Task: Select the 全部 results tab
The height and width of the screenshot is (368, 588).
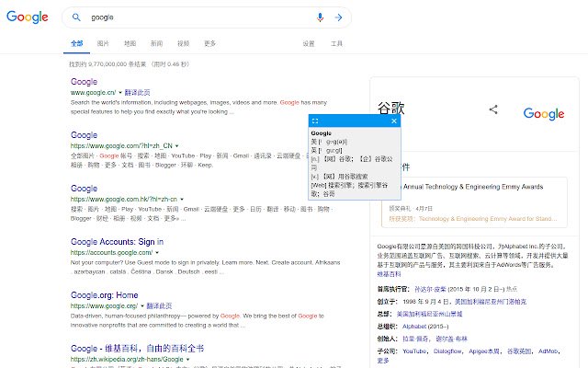Action: click(x=77, y=43)
